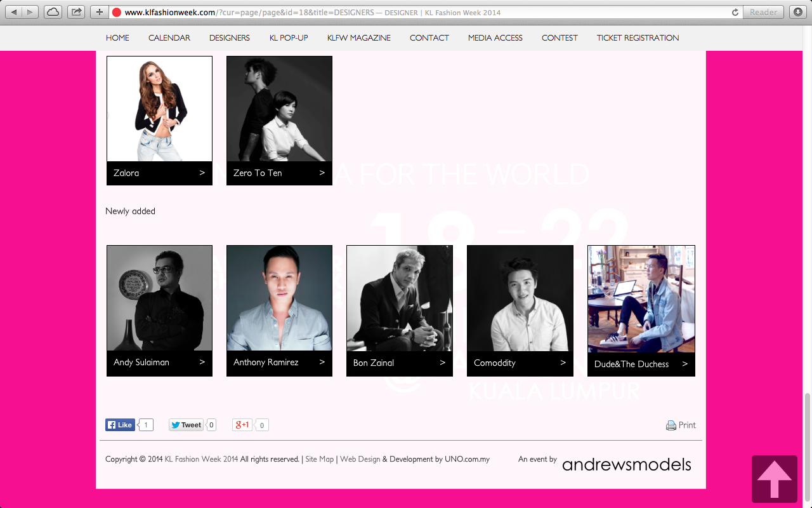The height and width of the screenshot is (508, 812).
Task: Open Zero To Ten designer photo
Action: point(279,109)
